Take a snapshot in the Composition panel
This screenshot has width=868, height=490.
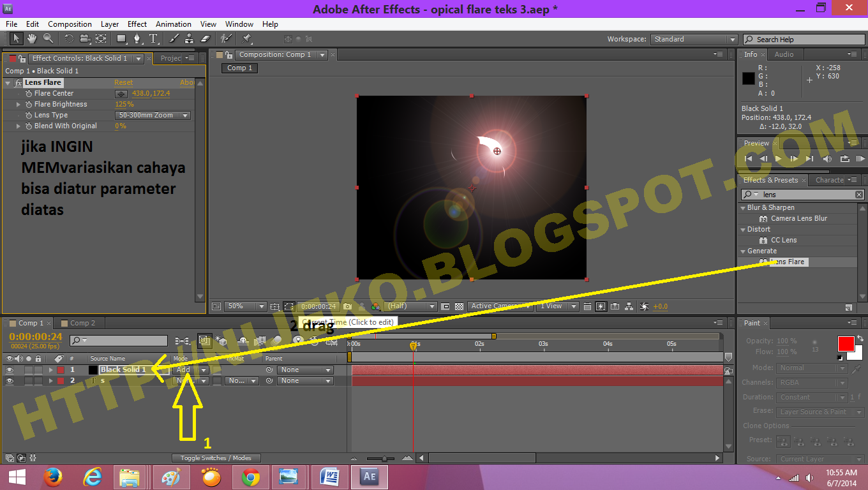coord(347,306)
